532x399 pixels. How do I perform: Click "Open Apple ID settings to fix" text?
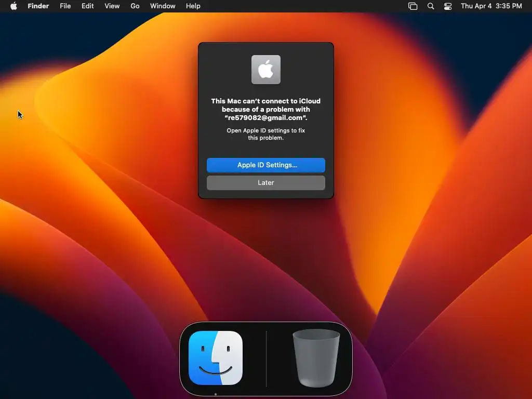tap(266, 130)
